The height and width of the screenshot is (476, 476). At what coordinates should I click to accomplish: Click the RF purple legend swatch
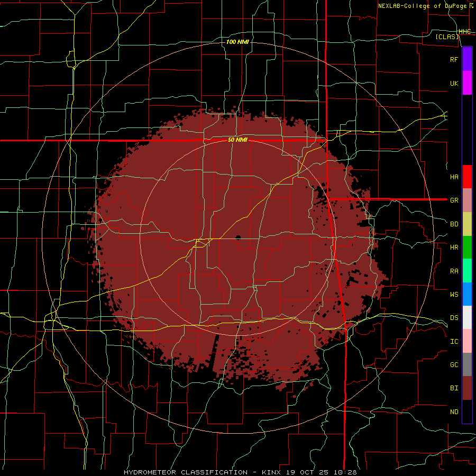[x=467, y=59]
